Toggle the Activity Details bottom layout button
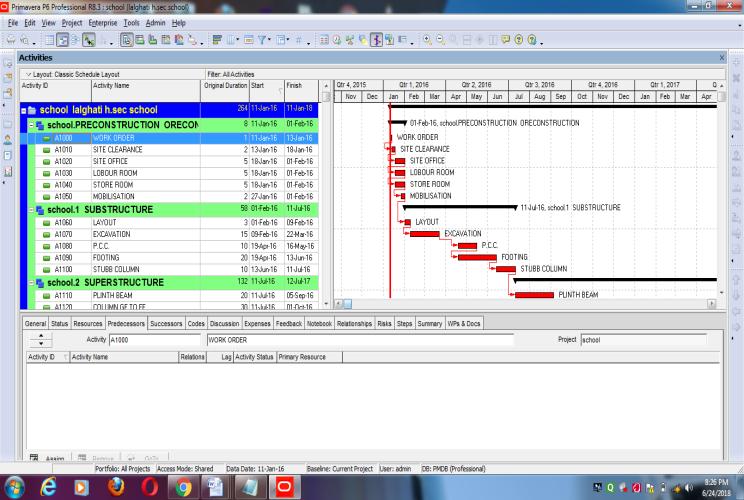Image resolution: width=744 pixels, height=500 pixels. click(x=127, y=40)
